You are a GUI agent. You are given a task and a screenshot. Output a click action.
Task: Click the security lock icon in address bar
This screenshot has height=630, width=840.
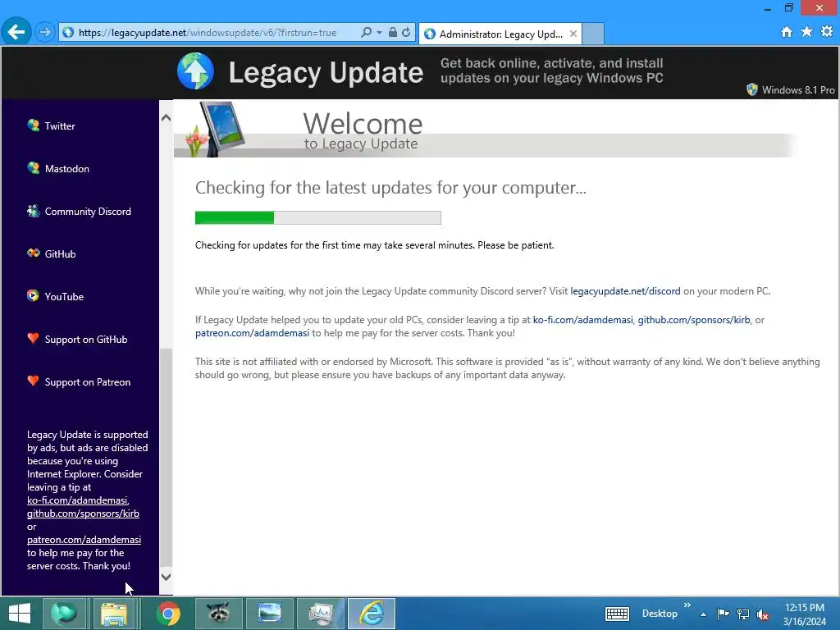pos(393,32)
